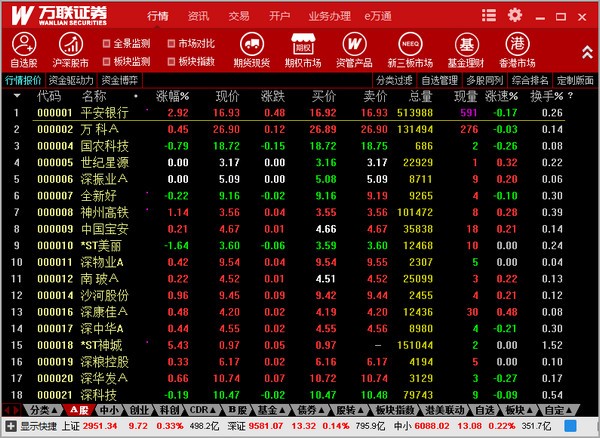
Task: Click the red left-right arrows at tab bar
Action: [11, 410]
